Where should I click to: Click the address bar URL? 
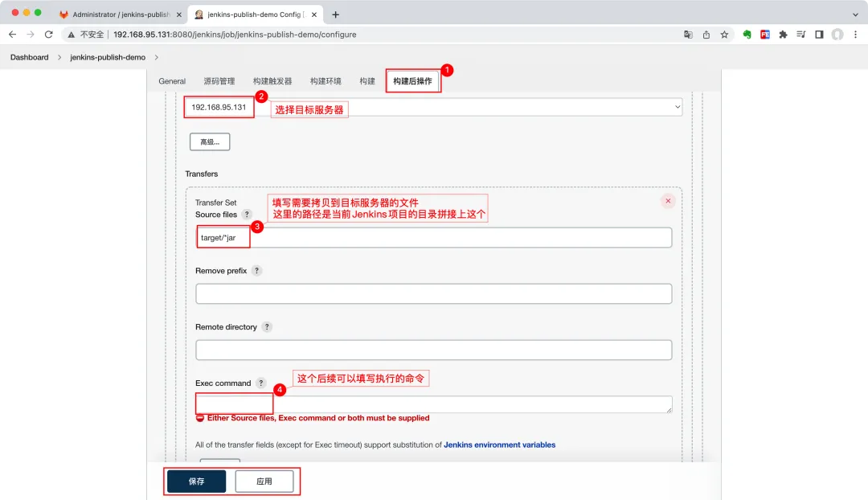pos(235,35)
